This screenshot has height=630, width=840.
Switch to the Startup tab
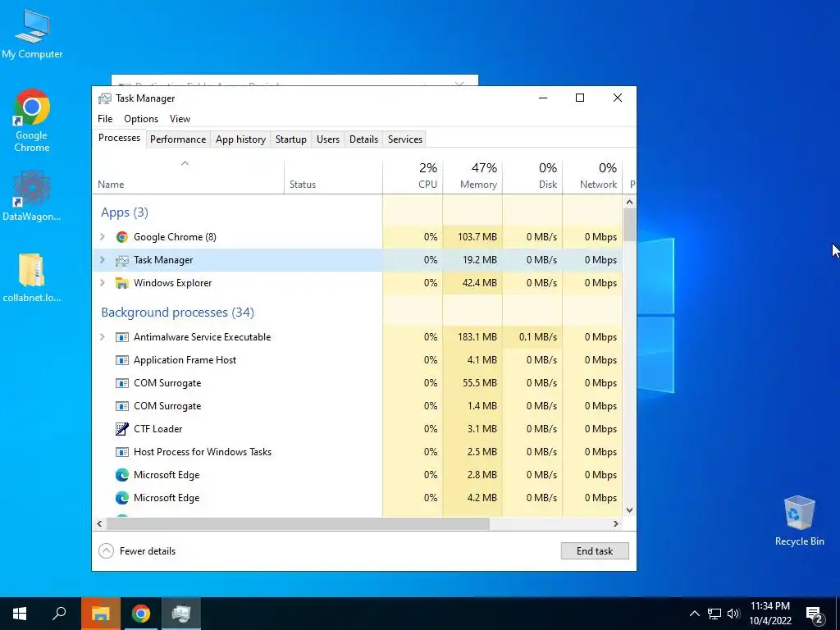click(291, 139)
